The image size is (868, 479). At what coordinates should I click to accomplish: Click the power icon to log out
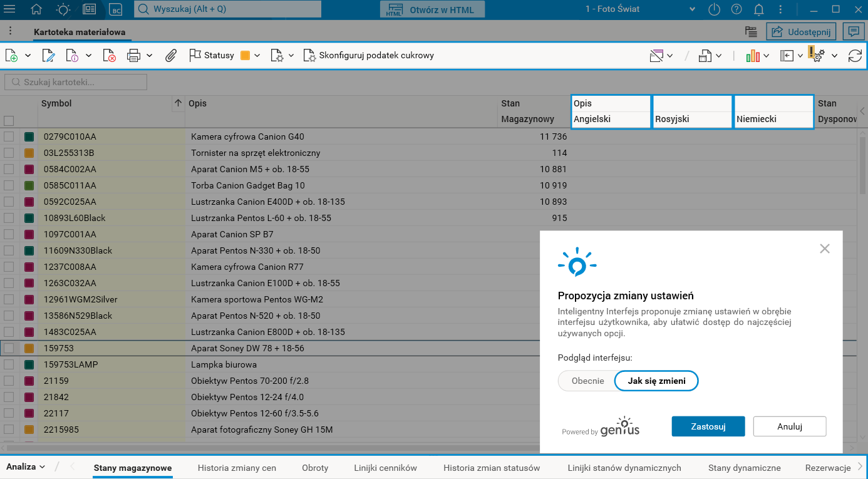(715, 9)
